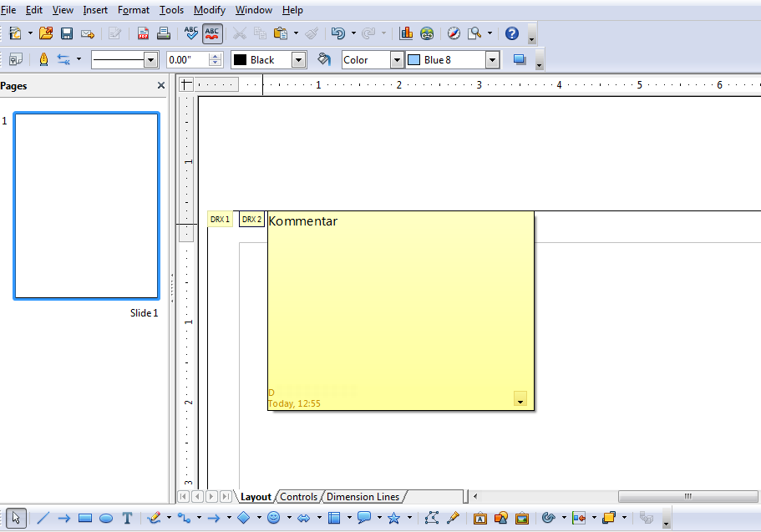Image resolution: width=761 pixels, height=532 pixels.
Task: Insert a chart using the toolbar icon
Action: click(x=407, y=33)
